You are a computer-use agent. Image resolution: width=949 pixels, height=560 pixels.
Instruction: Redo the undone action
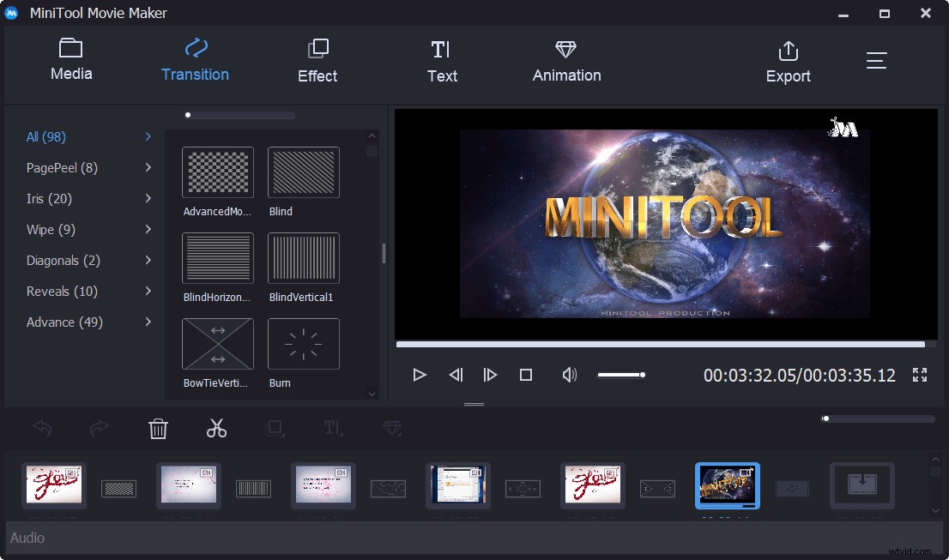[99, 428]
